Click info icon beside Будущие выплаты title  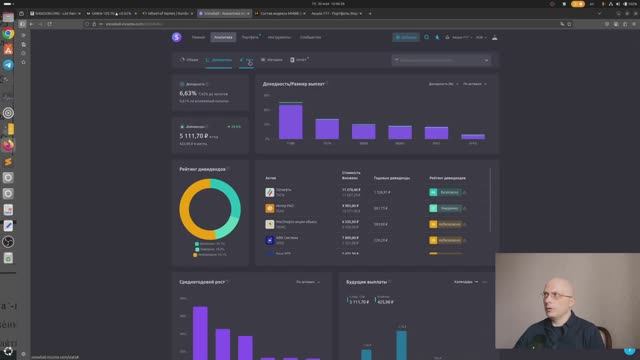[390, 282]
